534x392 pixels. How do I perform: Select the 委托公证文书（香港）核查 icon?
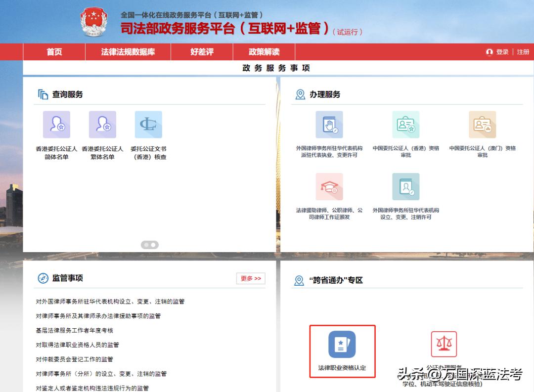[149, 124]
